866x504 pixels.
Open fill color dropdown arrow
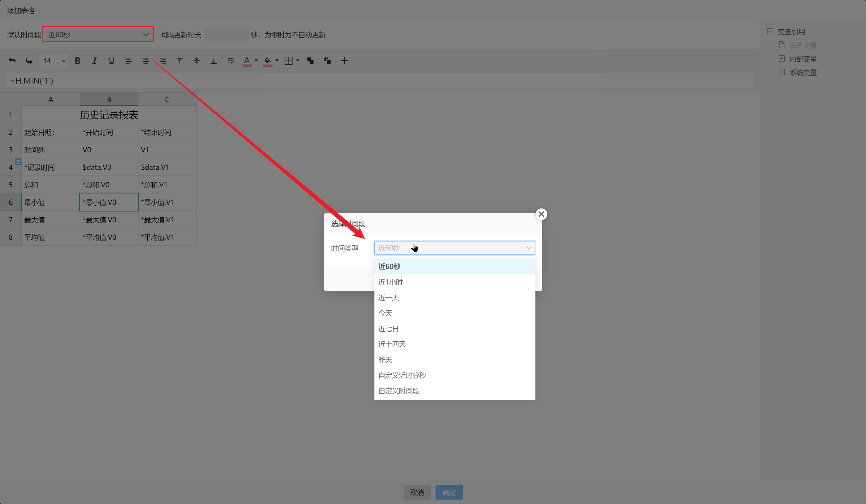pos(277,61)
